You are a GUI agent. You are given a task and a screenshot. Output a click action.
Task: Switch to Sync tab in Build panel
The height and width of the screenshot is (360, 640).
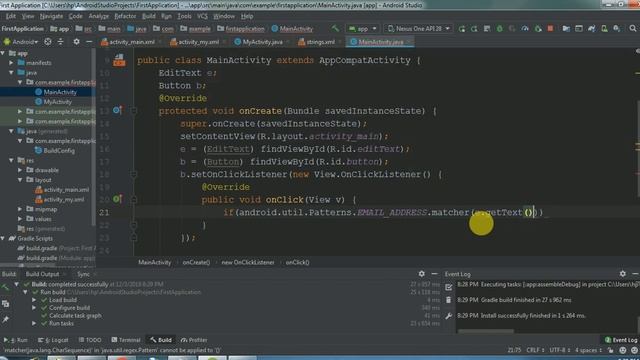click(83, 274)
